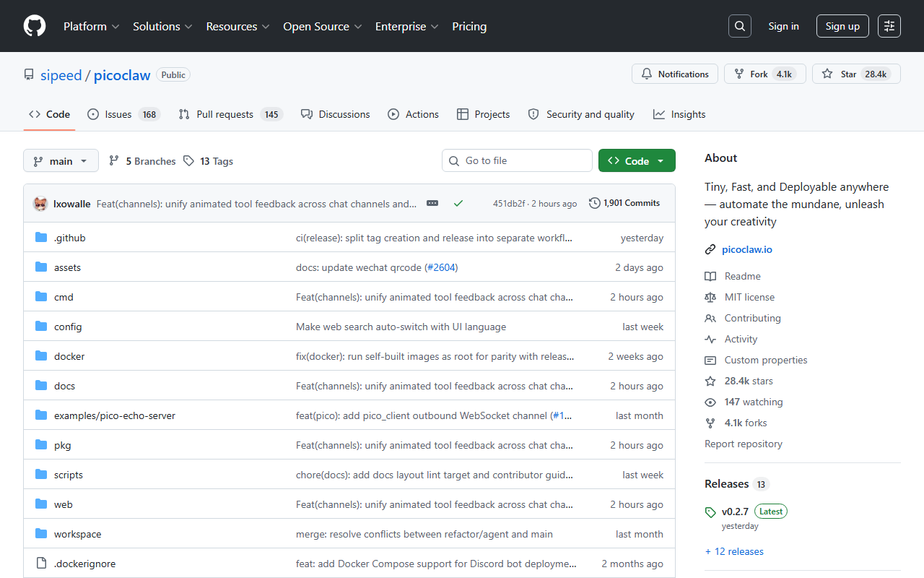Open commit hash 451db2f
Screen dimensions: 924x578
pos(509,204)
